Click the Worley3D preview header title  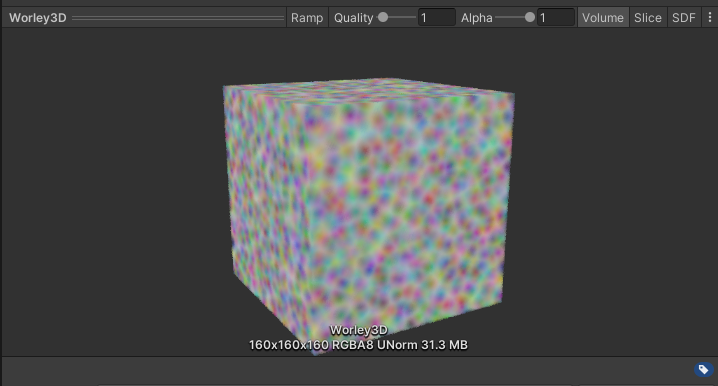coord(38,17)
